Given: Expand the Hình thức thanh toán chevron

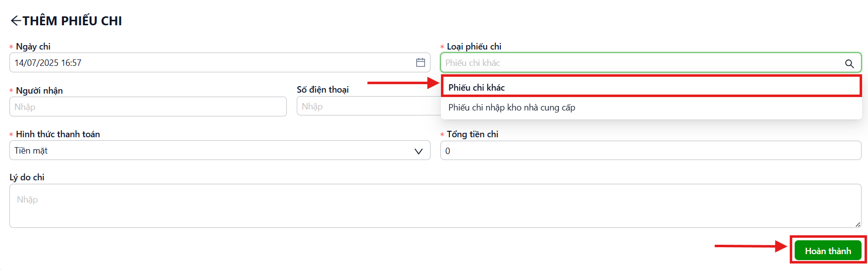Looking at the screenshot, I should 418,151.
